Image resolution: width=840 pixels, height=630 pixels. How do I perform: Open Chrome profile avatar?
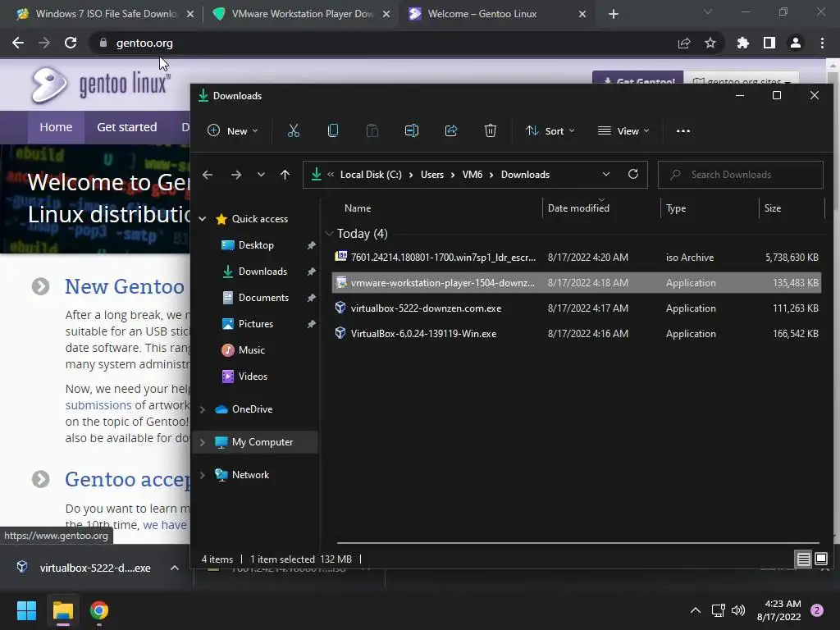click(796, 43)
